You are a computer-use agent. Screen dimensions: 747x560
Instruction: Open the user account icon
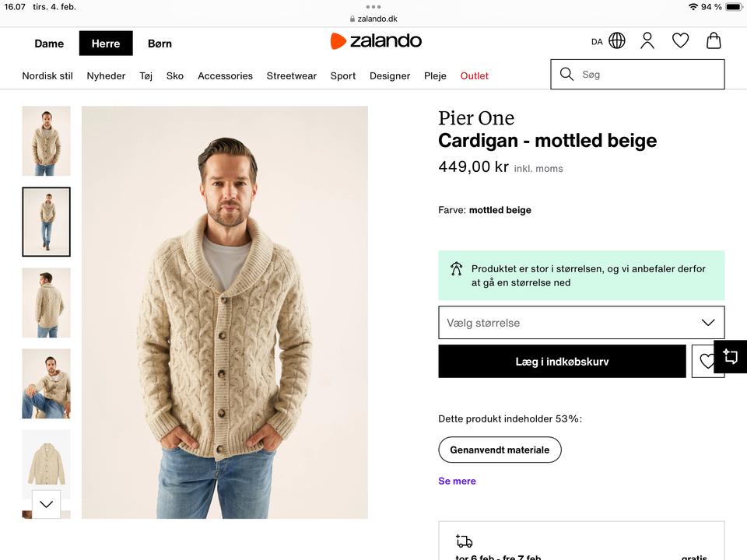click(x=647, y=40)
